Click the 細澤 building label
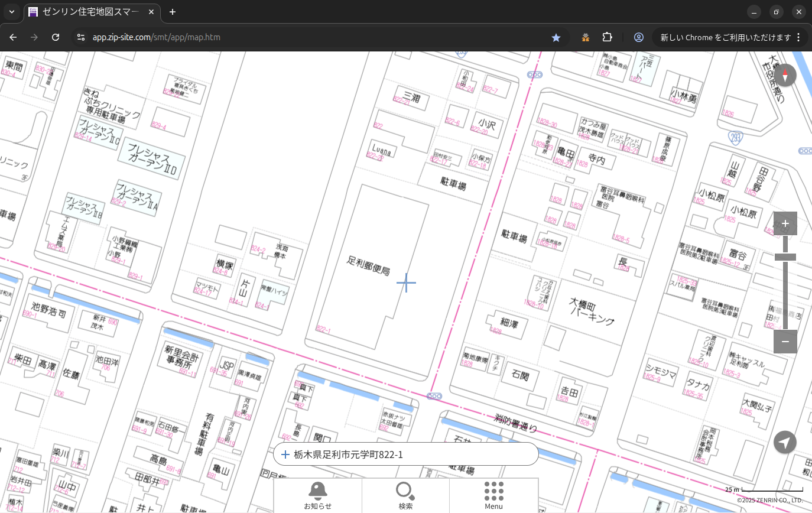The image size is (812, 513). [509, 323]
